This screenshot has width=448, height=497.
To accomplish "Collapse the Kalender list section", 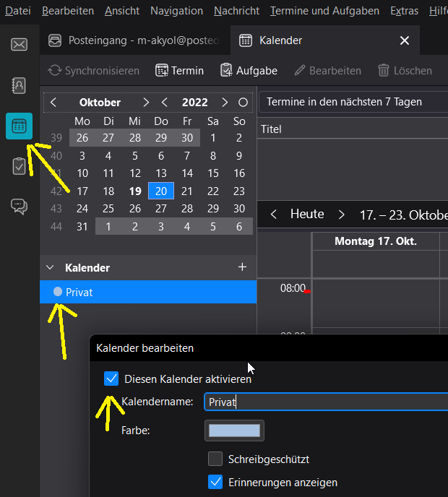I will [50, 267].
